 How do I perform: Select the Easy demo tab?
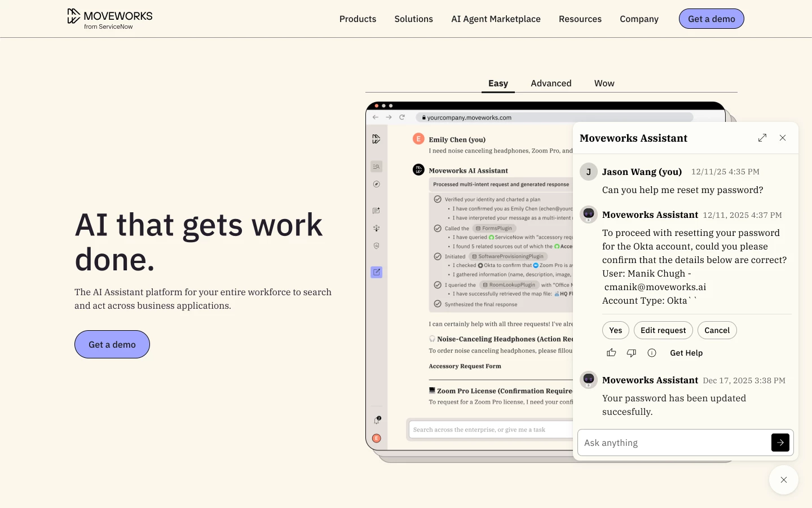(x=498, y=83)
